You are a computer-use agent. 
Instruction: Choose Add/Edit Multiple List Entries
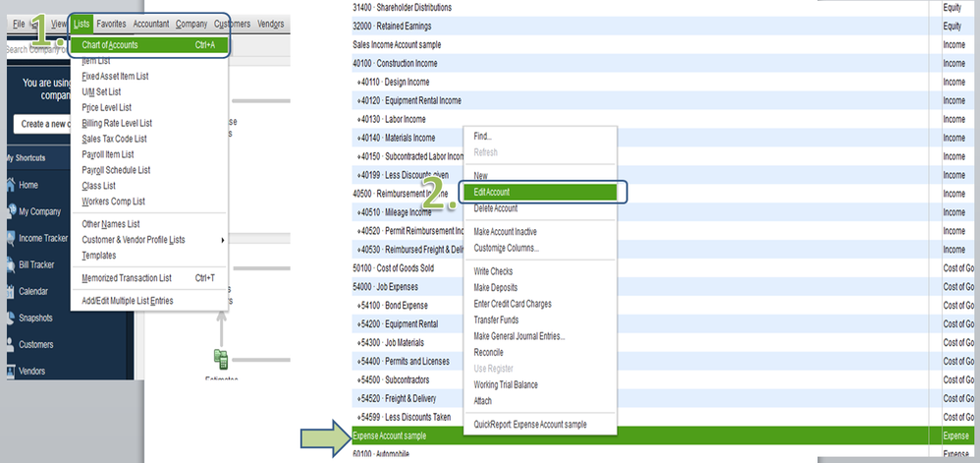pyautogui.click(x=128, y=301)
